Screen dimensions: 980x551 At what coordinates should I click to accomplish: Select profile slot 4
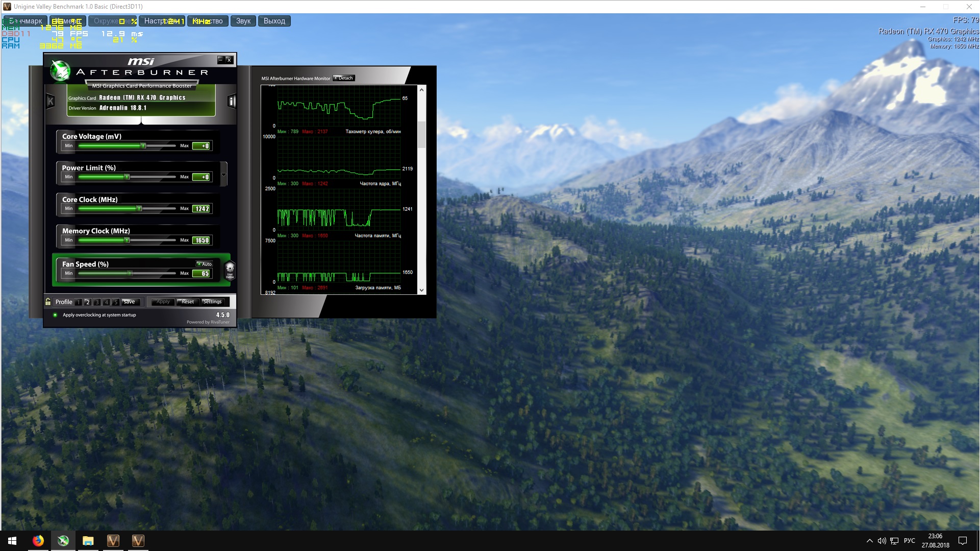pyautogui.click(x=106, y=302)
